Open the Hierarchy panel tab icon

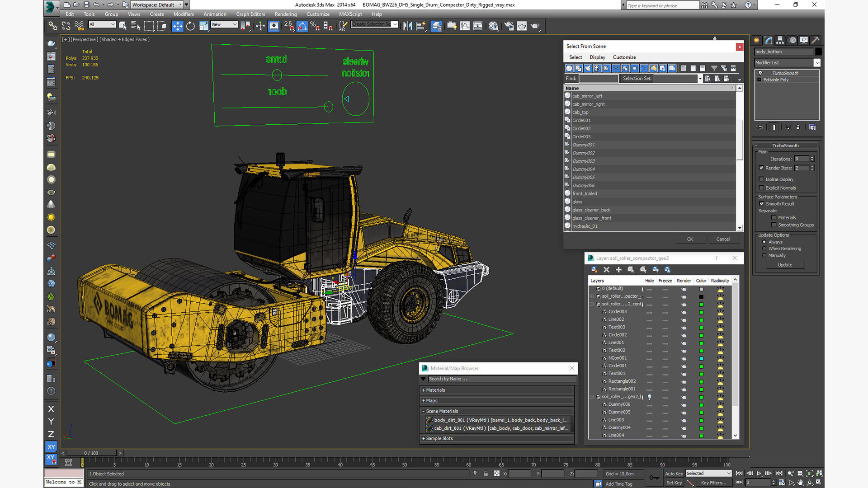click(x=780, y=40)
